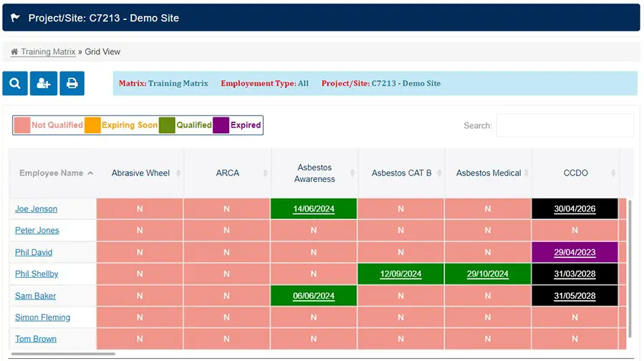Click the orange Expiring Soon legend swatch
Screen dimensions: 644x361
pos(92,125)
